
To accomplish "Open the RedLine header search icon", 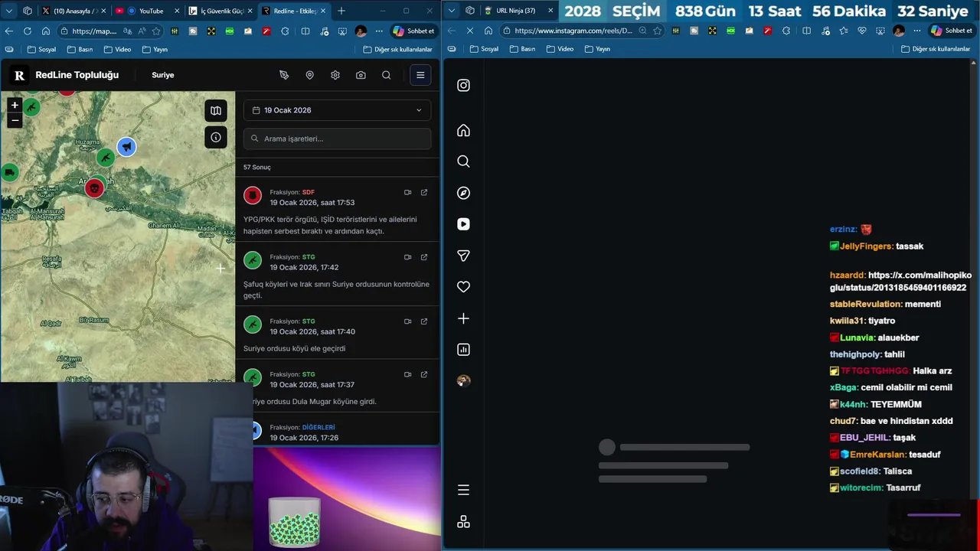I will tap(387, 75).
